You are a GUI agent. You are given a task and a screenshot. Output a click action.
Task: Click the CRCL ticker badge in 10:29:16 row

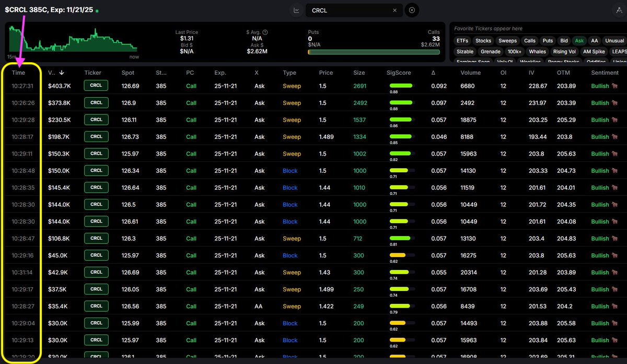point(96,255)
